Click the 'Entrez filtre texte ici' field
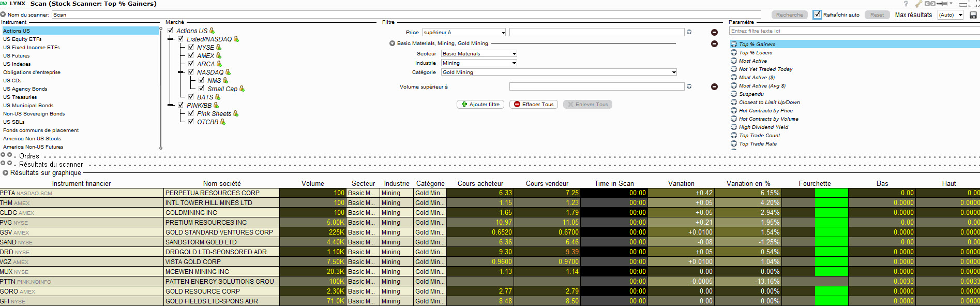980x306 pixels. 854,31
